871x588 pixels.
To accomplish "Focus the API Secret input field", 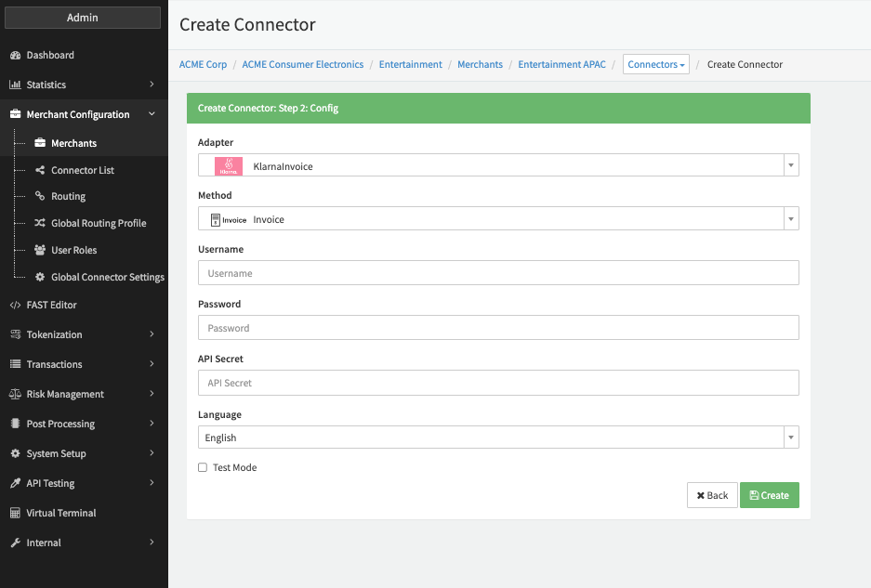I will click(498, 383).
